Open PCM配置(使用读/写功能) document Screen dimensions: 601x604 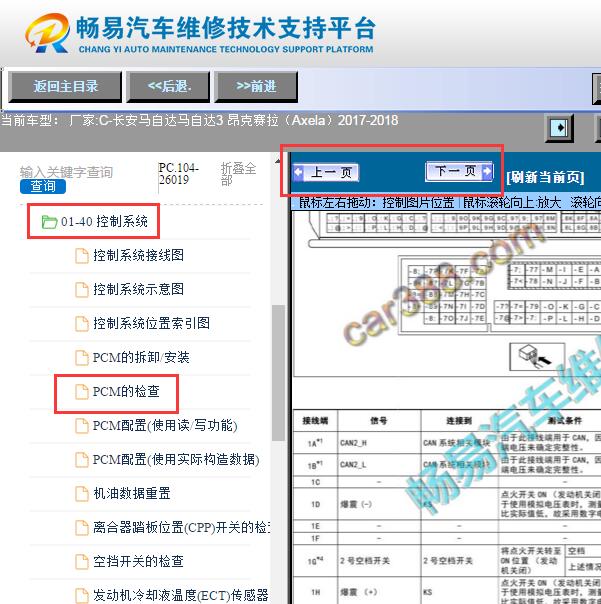[x=165, y=426]
